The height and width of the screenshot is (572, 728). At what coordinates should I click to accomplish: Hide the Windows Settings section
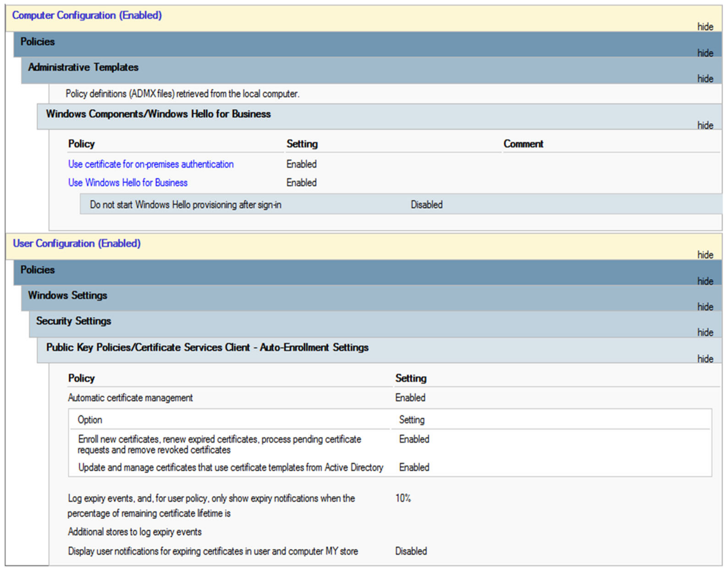(x=705, y=307)
